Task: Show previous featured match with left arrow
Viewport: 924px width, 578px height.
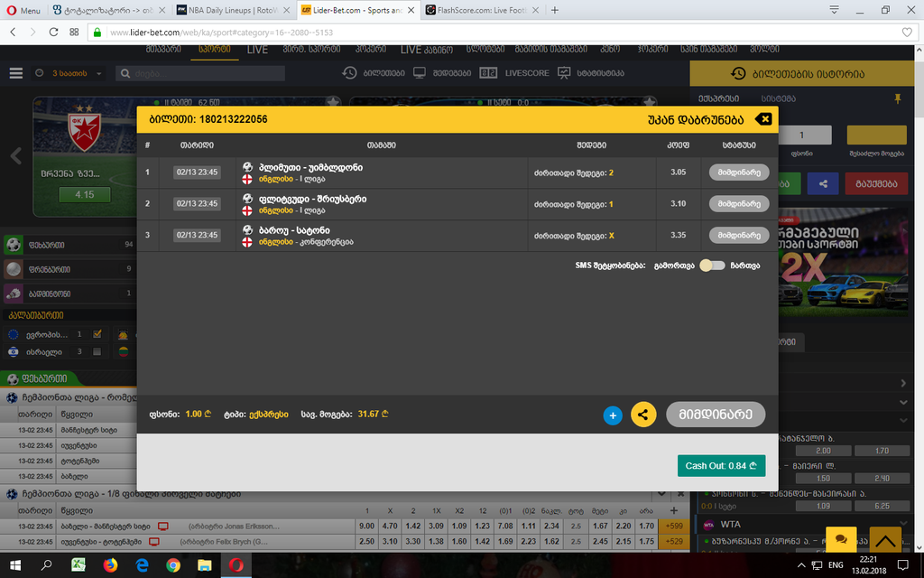Action: click(16, 156)
